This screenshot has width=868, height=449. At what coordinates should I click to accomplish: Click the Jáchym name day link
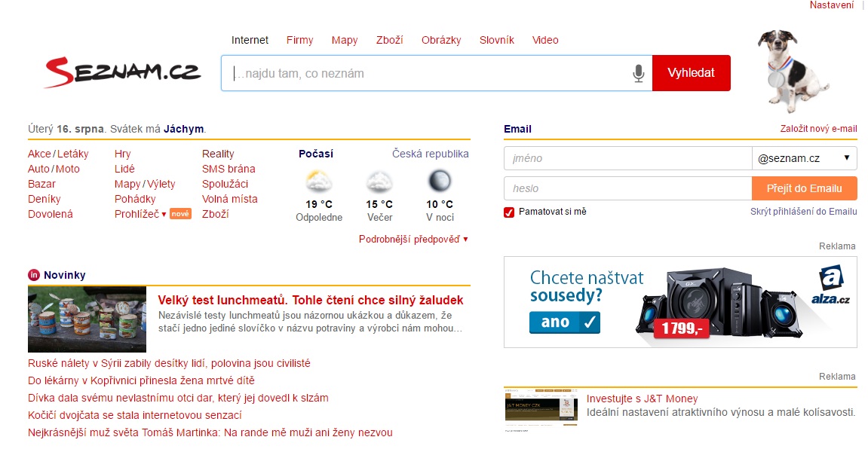184,129
